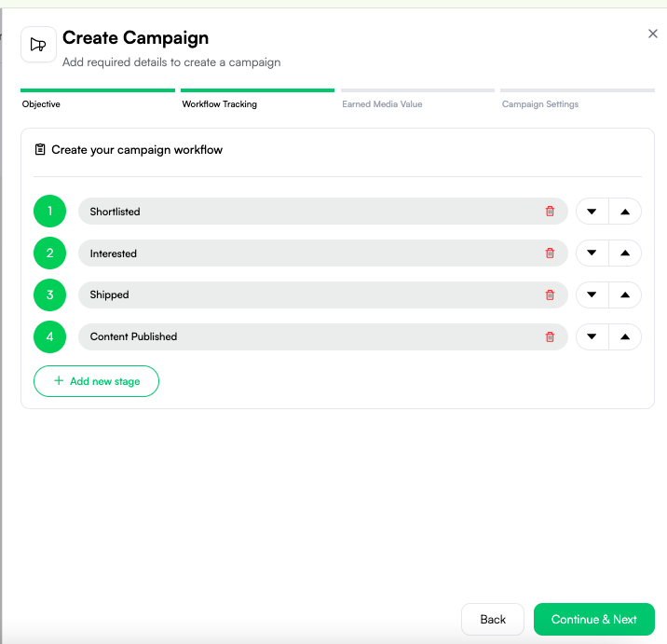667x644 pixels.
Task: Click 'Create your campaign workflow' heading
Action: pyautogui.click(x=137, y=150)
